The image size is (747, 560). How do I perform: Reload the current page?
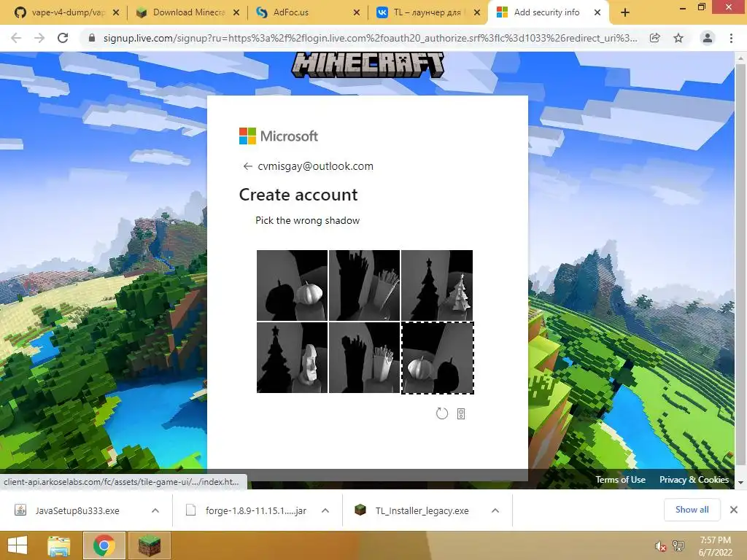63,38
